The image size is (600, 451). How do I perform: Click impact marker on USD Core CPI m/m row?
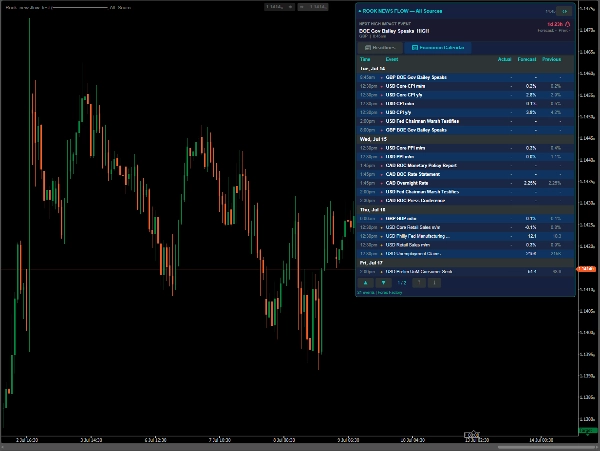click(382, 86)
